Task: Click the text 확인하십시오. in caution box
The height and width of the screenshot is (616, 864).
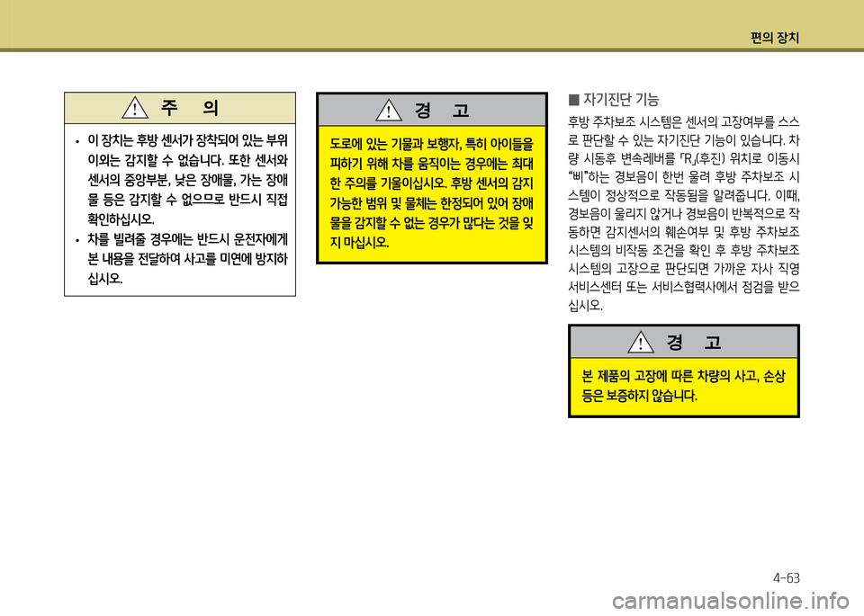Action: [121, 219]
